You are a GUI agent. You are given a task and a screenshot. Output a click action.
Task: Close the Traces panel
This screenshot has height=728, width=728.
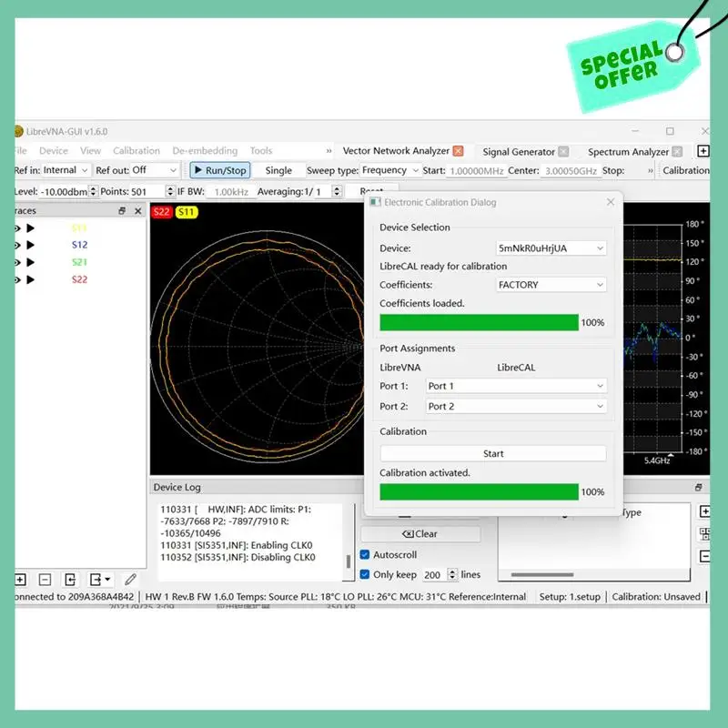pyautogui.click(x=138, y=211)
